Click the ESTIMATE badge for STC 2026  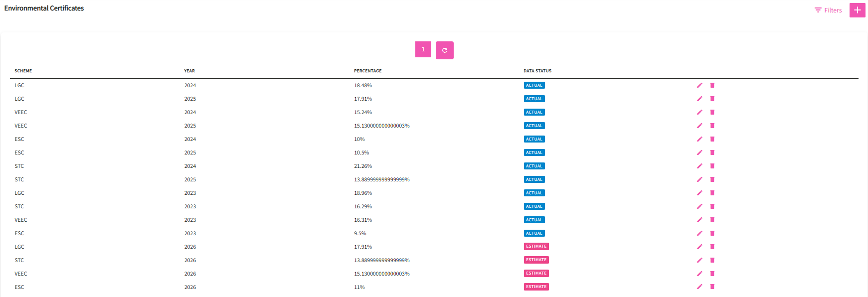(x=536, y=260)
